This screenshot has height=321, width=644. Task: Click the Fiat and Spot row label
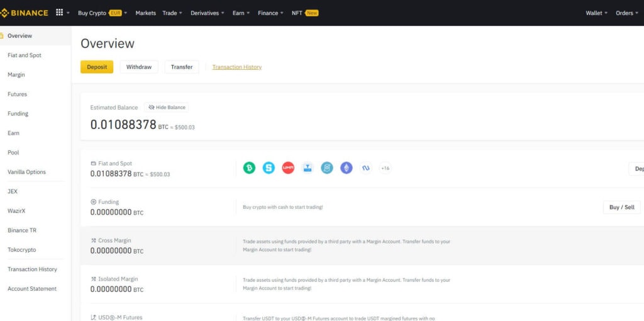(x=115, y=163)
